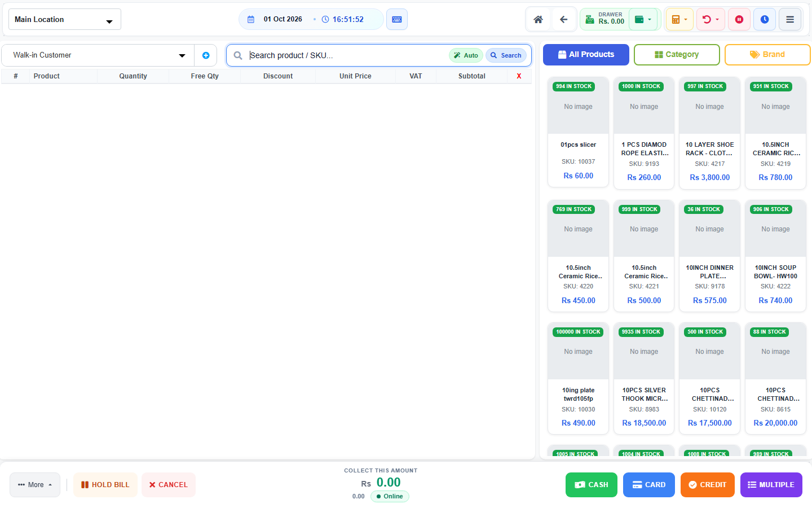This screenshot has width=812, height=508.
Task: Open the hamburger menu icon
Action: tap(790, 19)
